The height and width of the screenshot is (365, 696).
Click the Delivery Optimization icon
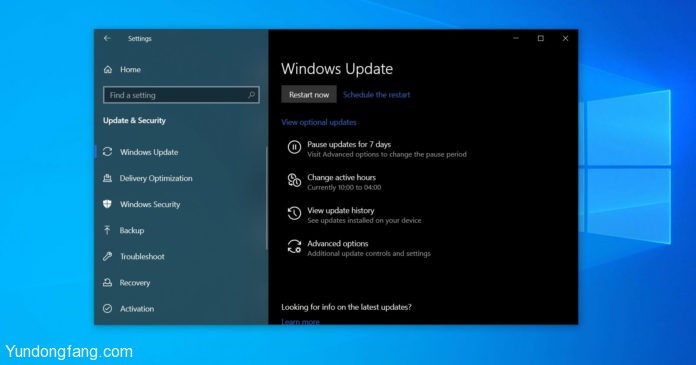tap(107, 178)
